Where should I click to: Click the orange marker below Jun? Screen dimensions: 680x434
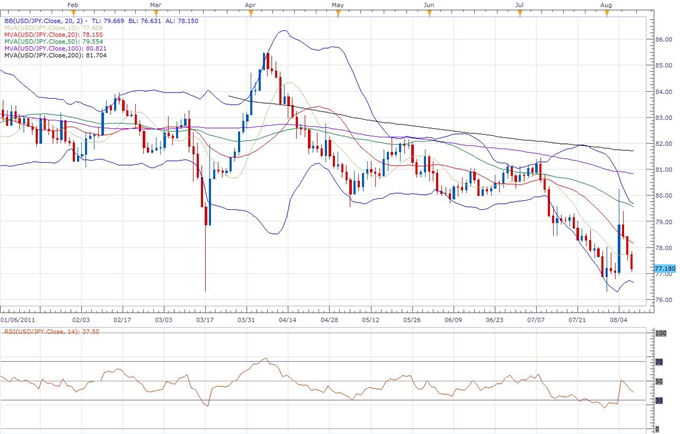coord(429,13)
